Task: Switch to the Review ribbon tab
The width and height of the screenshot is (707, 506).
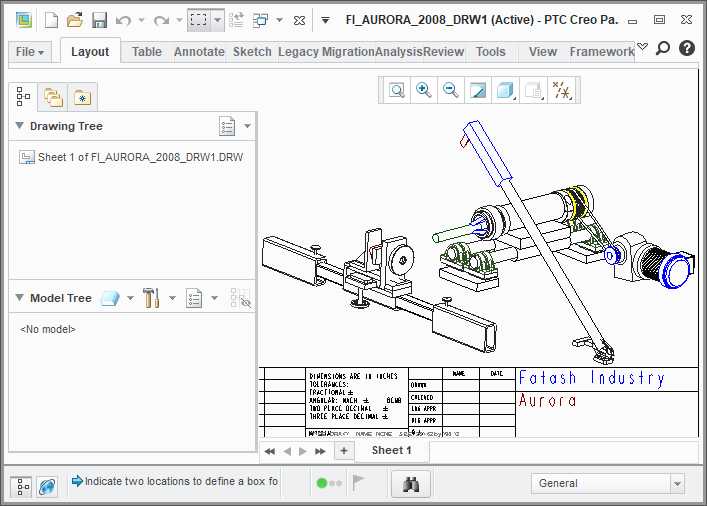Action: 443,52
